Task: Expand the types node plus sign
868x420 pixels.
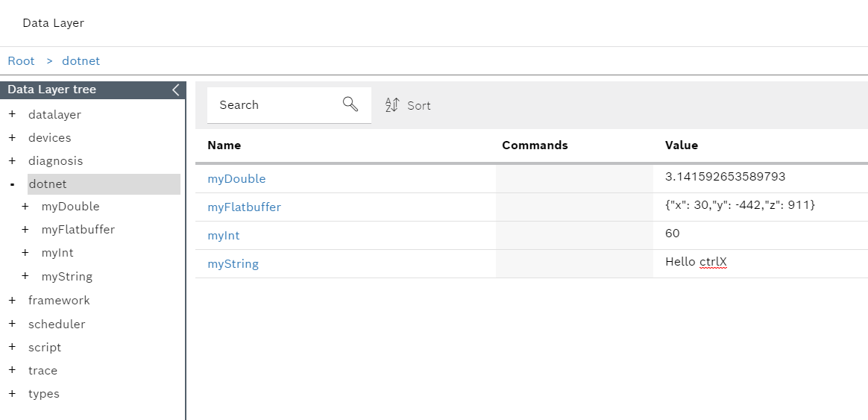Action: pyautogui.click(x=12, y=394)
